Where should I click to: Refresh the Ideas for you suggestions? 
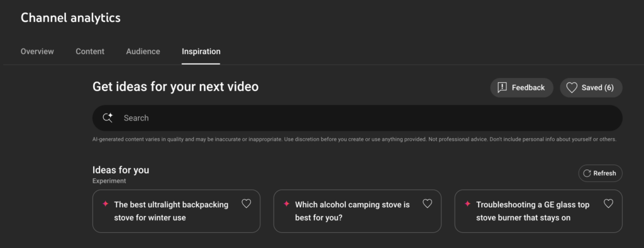pyautogui.click(x=601, y=173)
